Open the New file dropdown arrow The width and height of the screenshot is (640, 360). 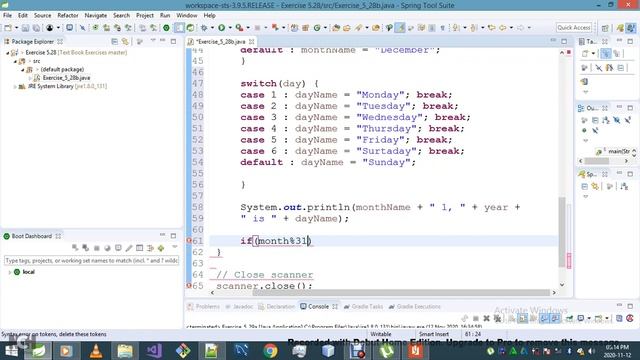point(16,28)
